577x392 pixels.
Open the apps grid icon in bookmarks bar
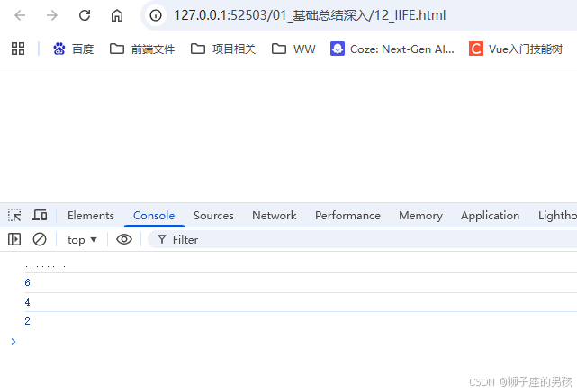(x=18, y=49)
